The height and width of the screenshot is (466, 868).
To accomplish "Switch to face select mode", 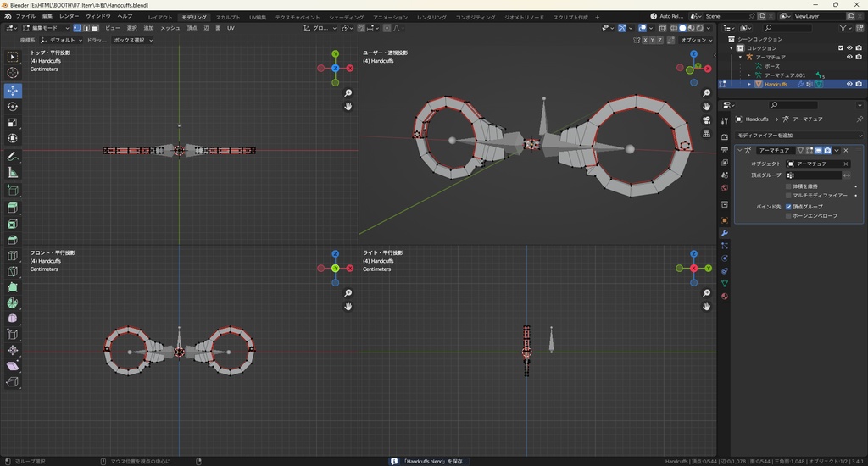I will [x=95, y=28].
